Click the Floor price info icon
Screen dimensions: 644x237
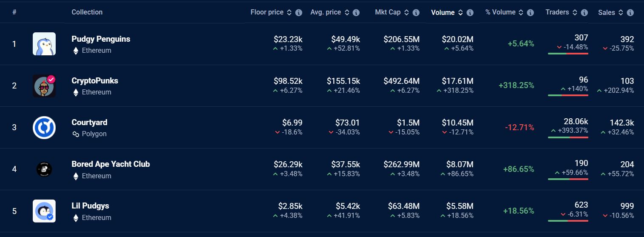(x=299, y=13)
